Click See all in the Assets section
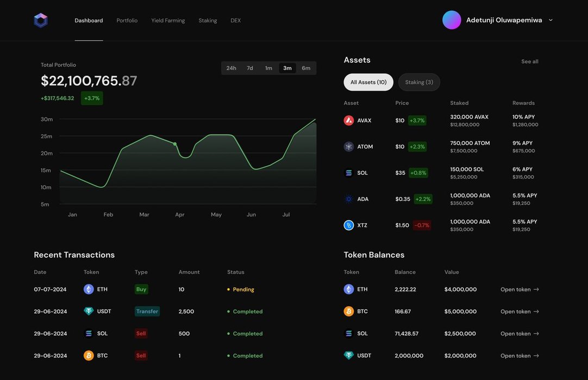The image size is (588, 380). [530, 61]
